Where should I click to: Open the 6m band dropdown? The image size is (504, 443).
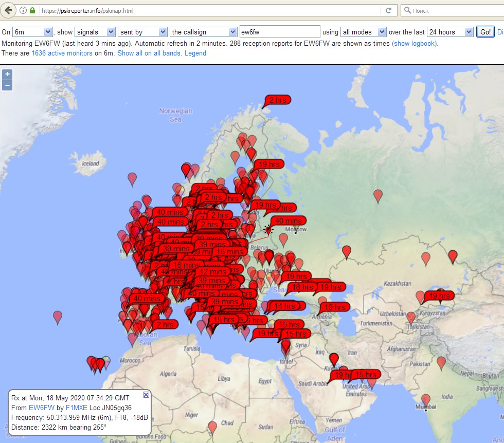click(32, 32)
